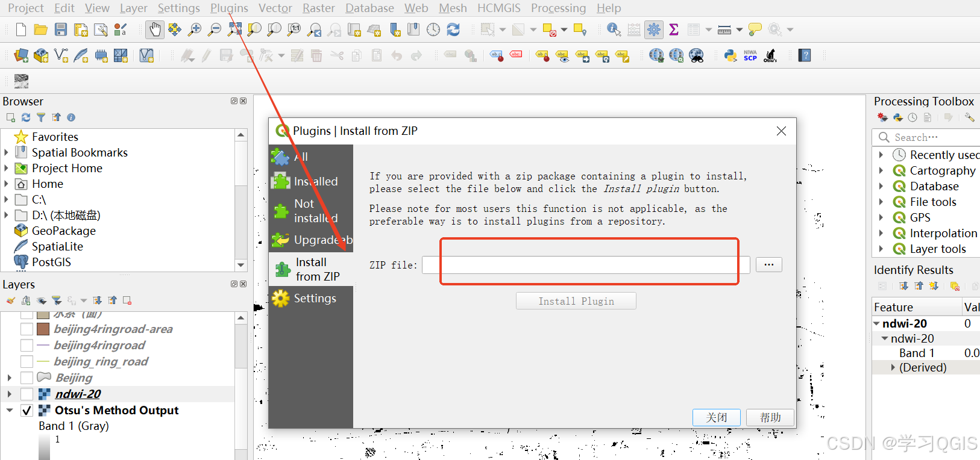The image size is (980, 460).
Task: Switch to Not installed plugins tab
Action: pos(310,211)
